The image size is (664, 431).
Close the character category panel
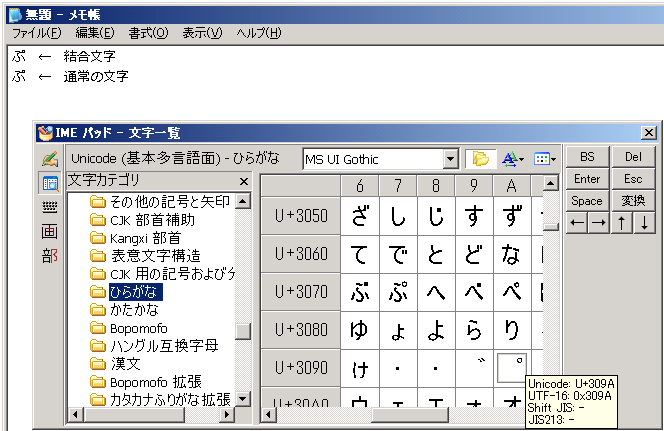pyautogui.click(x=244, y=181)
